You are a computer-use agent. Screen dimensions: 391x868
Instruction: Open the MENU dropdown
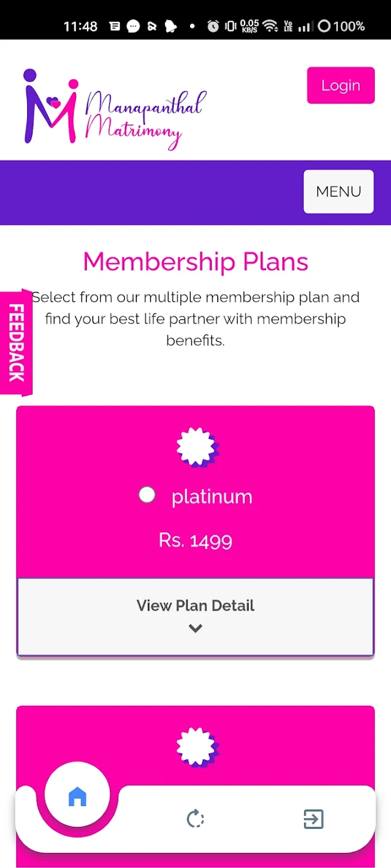[339, 192]
